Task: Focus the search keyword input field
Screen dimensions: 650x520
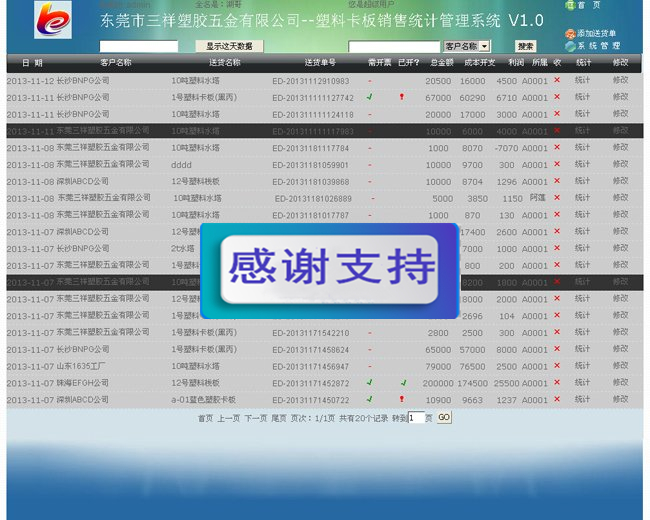Action: click(394, 46)
